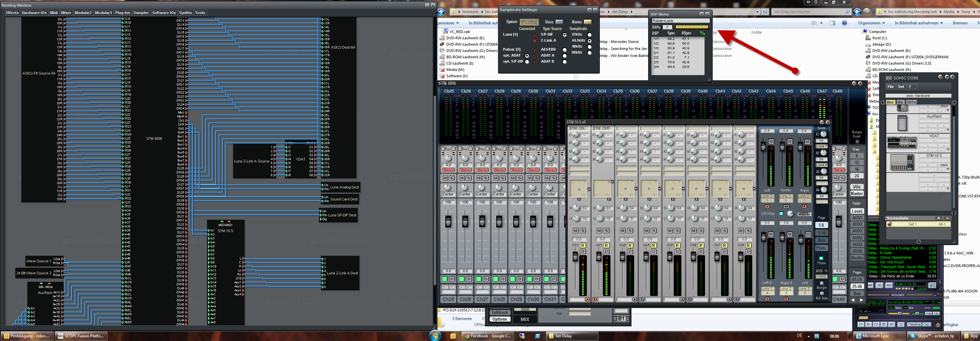Skip to next track in Winamp
The width and height of the screenshot is (980, 341).
[x=892, y=325]
